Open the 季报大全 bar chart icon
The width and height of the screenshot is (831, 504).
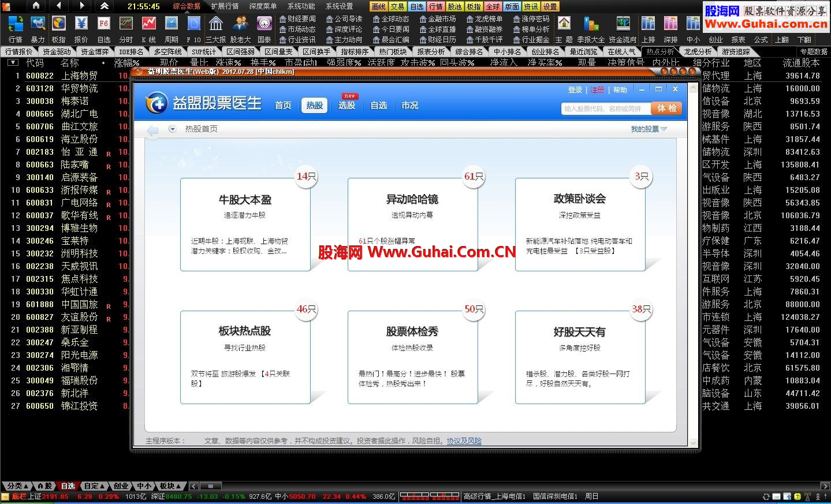tap(591, 24)
